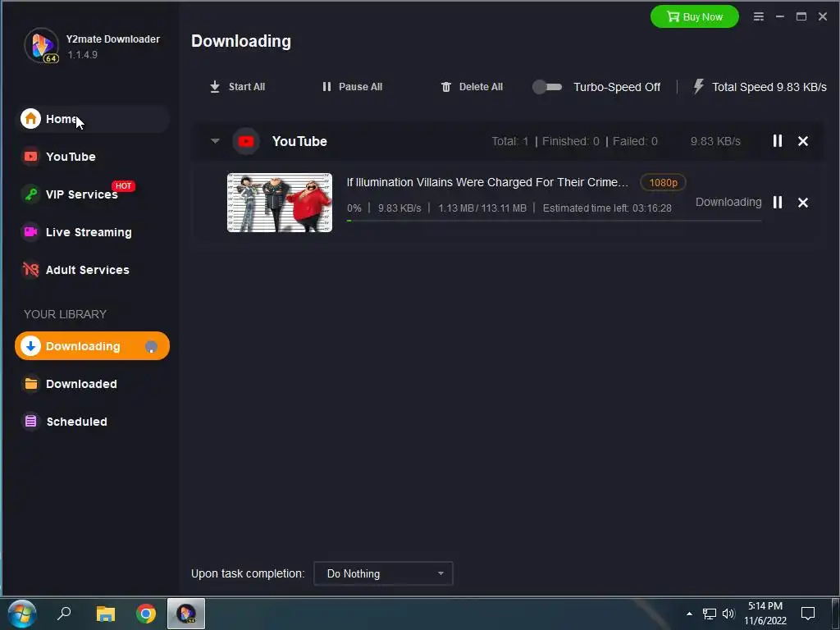The image size is (840, 630).
Task: Click Pause All downloads
Action: pyautogui.click(x=353, y=87)
